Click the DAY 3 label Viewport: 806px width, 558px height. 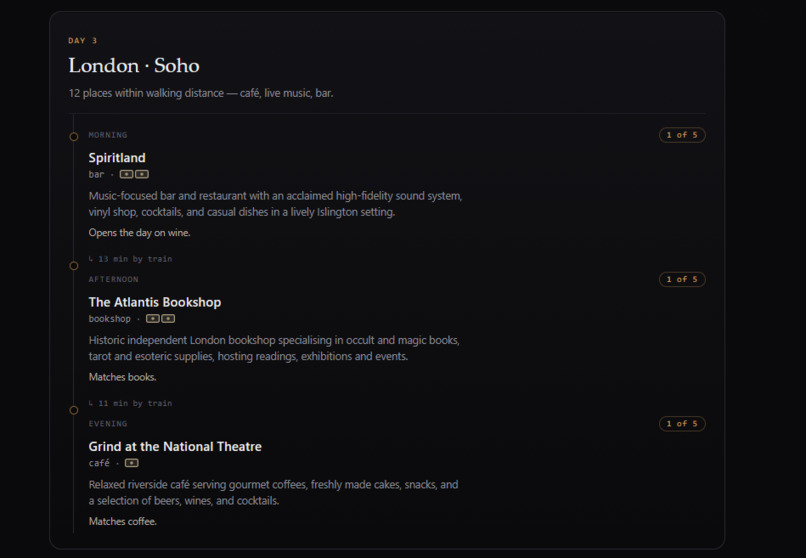83,41
